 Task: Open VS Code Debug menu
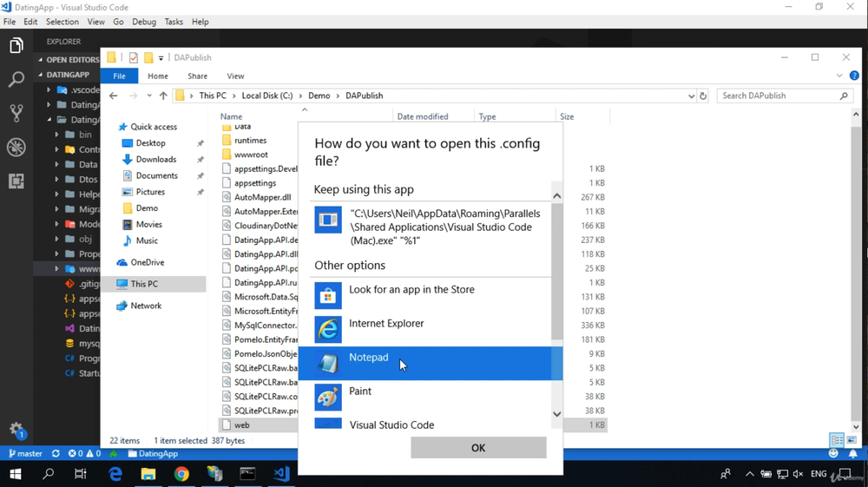point(144,22)
